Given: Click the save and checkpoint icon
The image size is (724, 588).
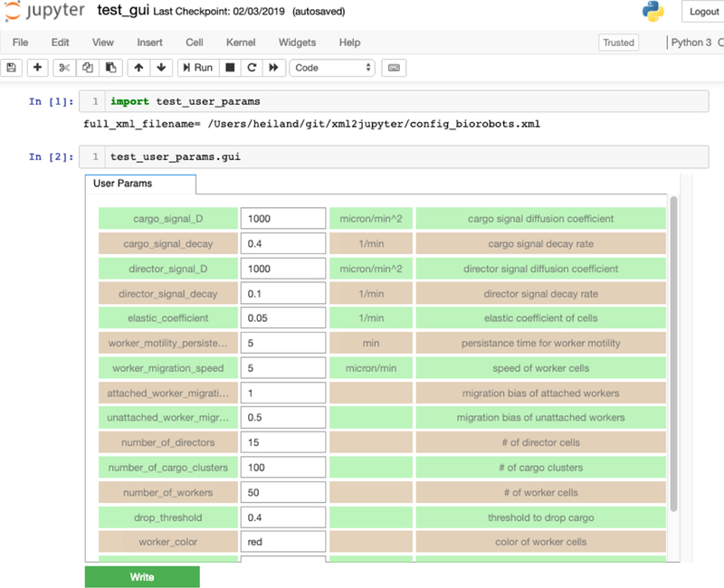Looking at the screenshot, I should [x=12, y=68].
